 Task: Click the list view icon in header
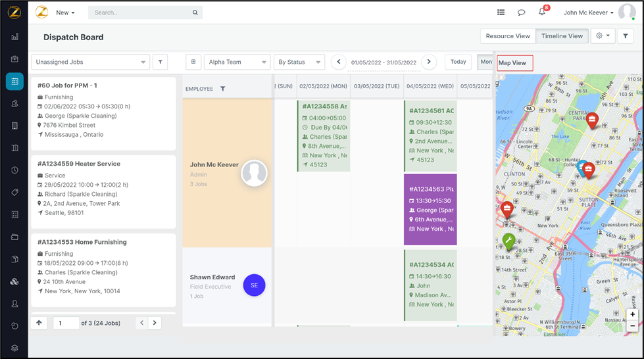[501, 12]
